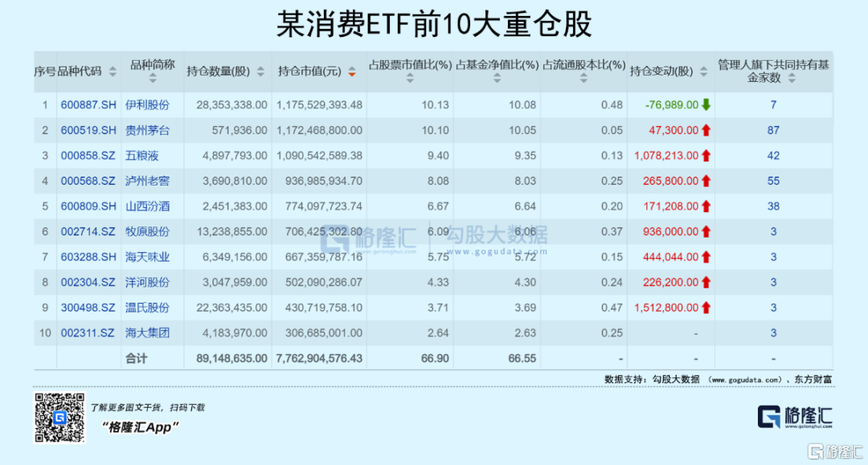
Task: Click fund count 42 for 五粮液
Action: coord(773,156)
